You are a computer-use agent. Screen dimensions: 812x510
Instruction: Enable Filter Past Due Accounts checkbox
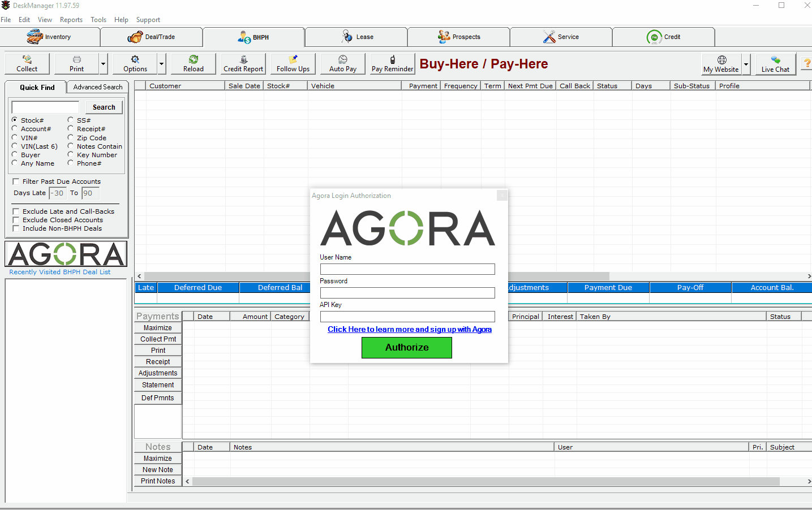16,181
